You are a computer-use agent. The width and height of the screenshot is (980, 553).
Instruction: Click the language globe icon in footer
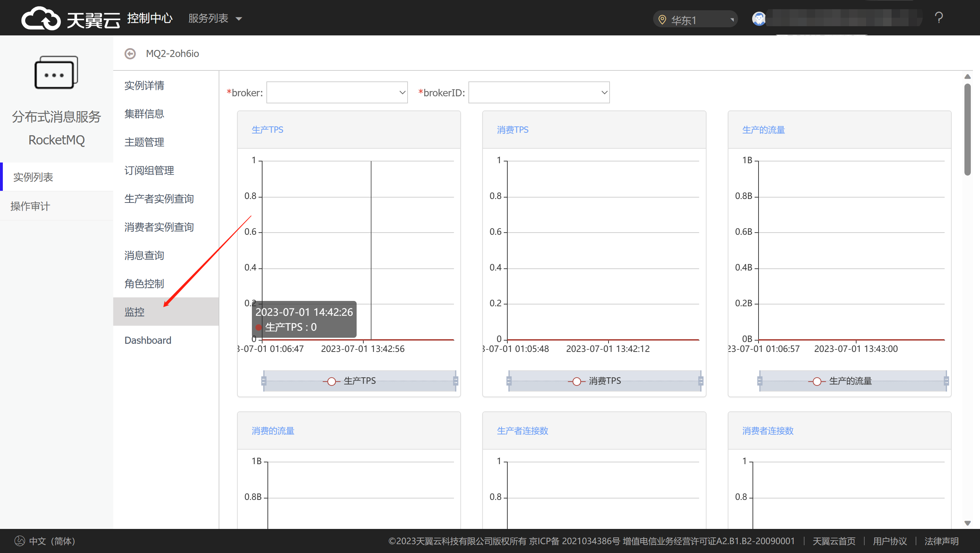point(19,541)
